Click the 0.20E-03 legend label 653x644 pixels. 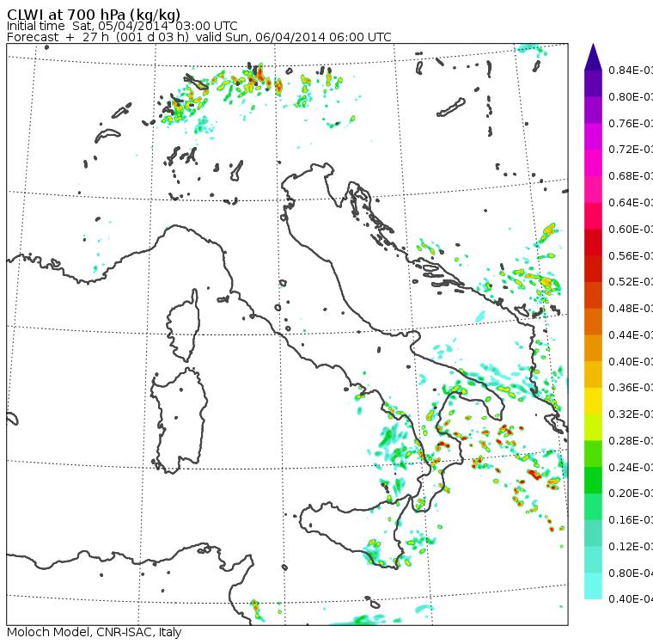point(631,494)
